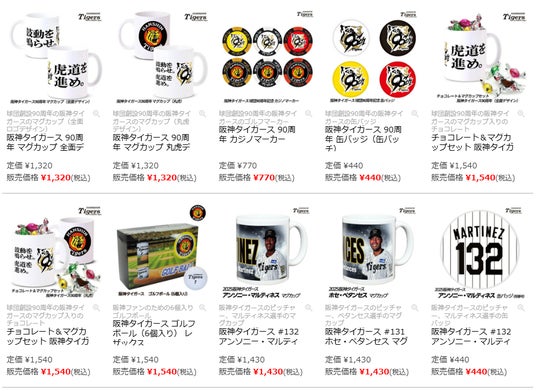The image size is (536, 391).
Task: Click magnifier icon beside Betances mug description
Action: [415, 308]
